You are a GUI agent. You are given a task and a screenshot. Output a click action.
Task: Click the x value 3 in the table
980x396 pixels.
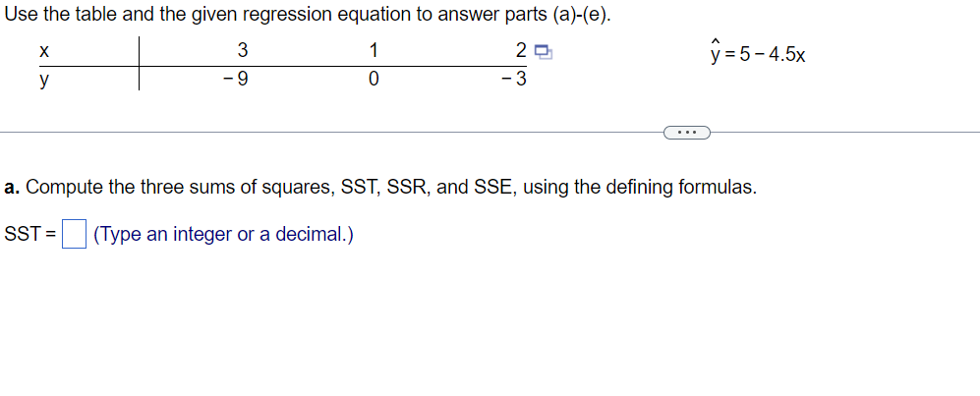pos(243,50)
